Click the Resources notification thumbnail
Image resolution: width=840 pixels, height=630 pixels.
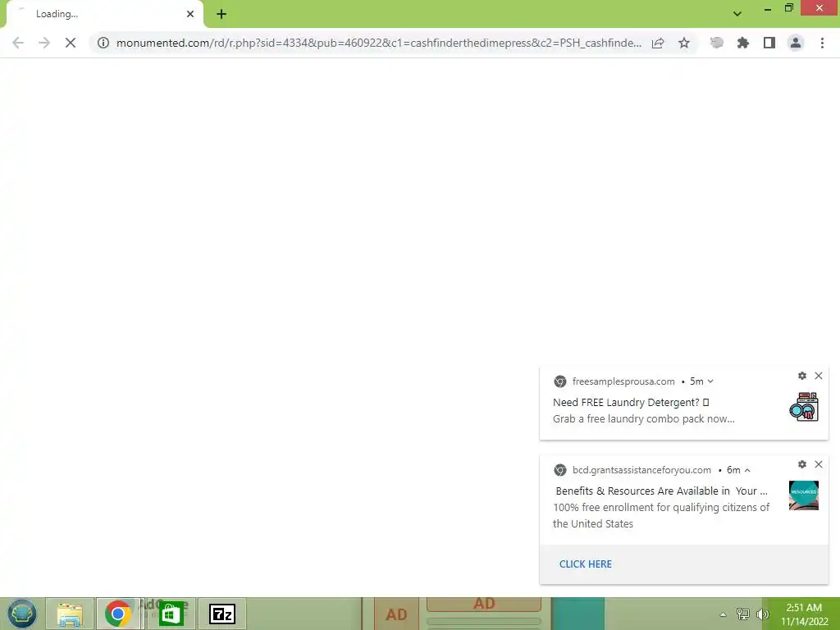point(804,495)
